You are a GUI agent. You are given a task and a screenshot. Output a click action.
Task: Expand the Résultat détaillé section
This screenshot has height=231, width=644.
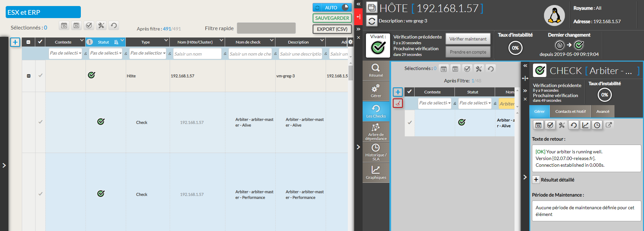coord(536,180)
